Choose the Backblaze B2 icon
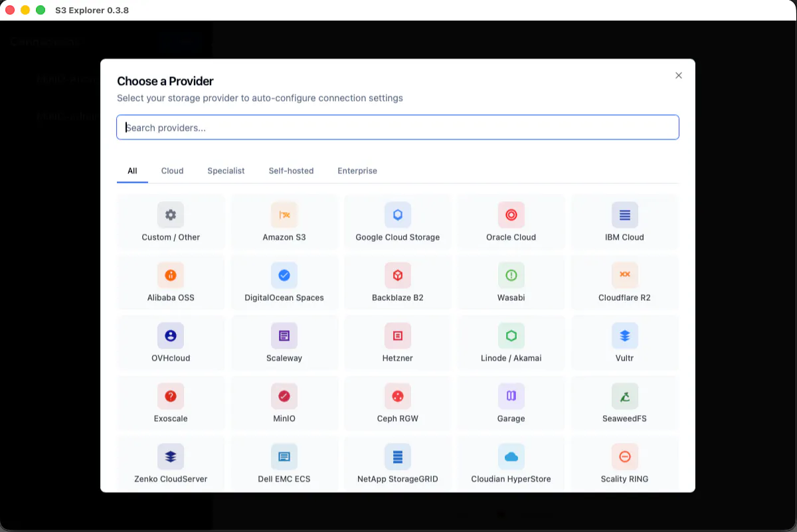The width and height of the screenshot is (797, 532). point(398,275)
